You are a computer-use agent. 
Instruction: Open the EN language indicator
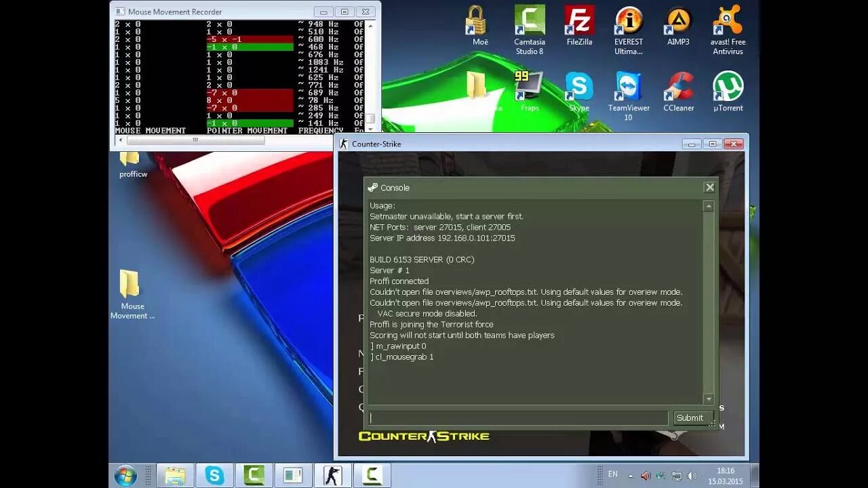pyautogui.click(x=613, y=474)
